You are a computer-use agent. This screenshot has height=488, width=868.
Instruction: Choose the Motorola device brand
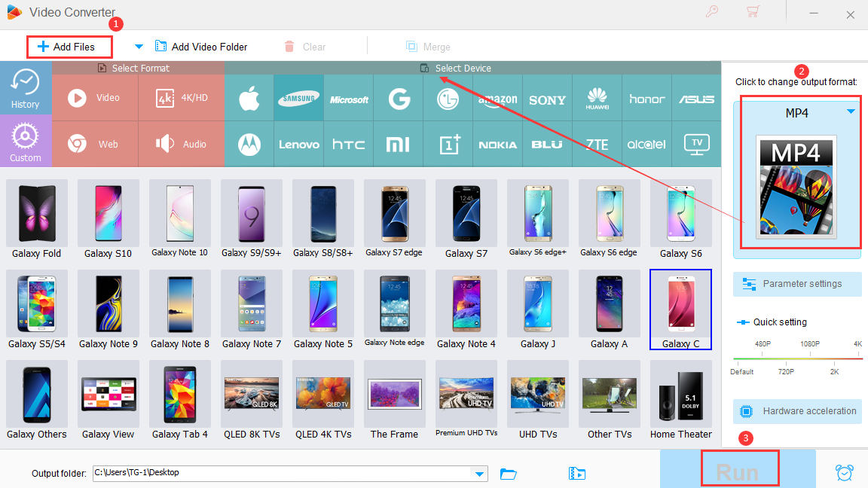point(249,144)
